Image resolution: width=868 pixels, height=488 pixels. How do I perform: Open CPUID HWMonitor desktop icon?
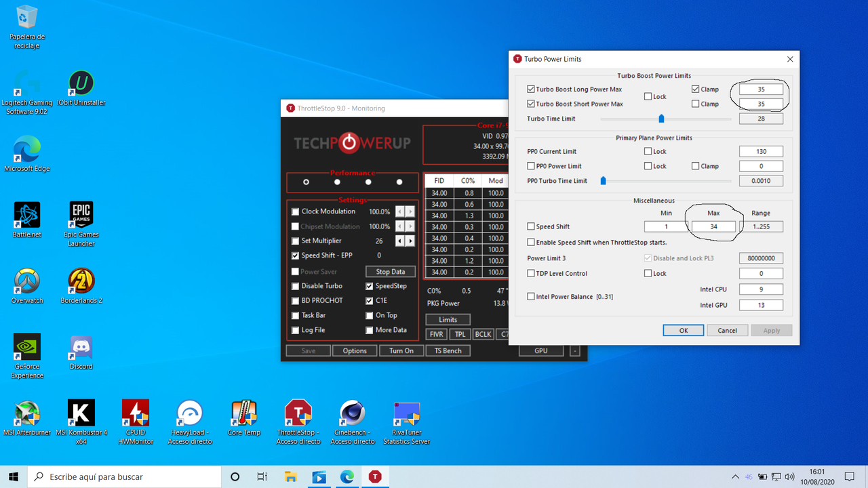click(x=136, y=422)
